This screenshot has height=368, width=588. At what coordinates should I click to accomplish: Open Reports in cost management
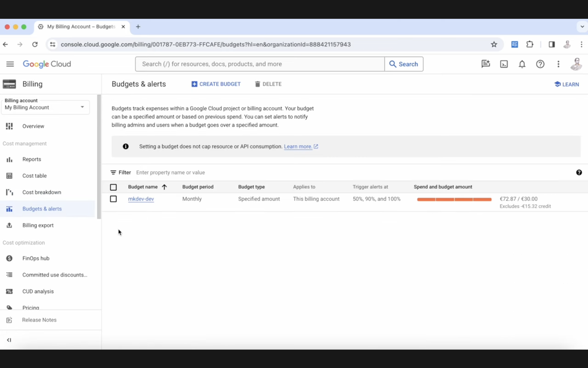pos(31,159)
